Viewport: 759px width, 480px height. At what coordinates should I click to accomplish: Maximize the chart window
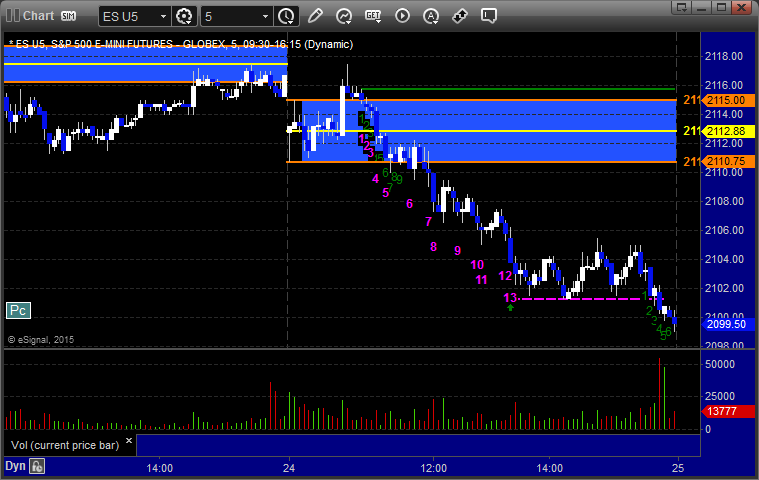tap(721, 7)
